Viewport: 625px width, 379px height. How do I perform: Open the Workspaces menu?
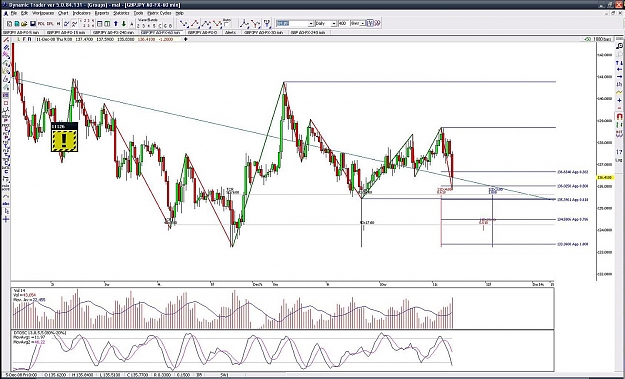pos(43,13)
